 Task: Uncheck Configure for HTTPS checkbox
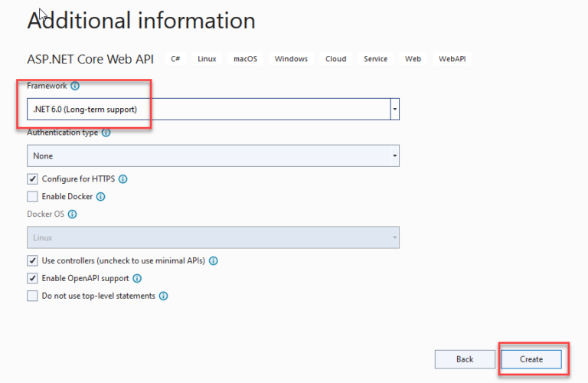click(x=33, y=179)
